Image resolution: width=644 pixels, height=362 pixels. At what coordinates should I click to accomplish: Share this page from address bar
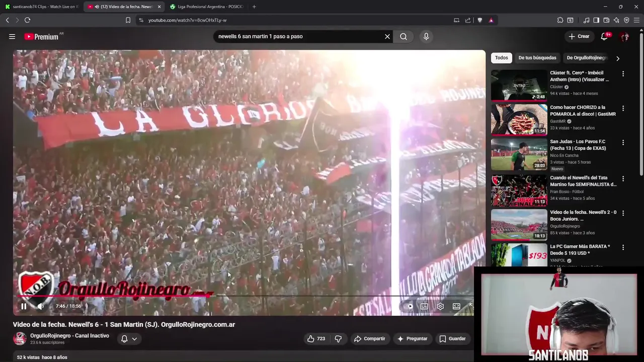tap(468, 20)
